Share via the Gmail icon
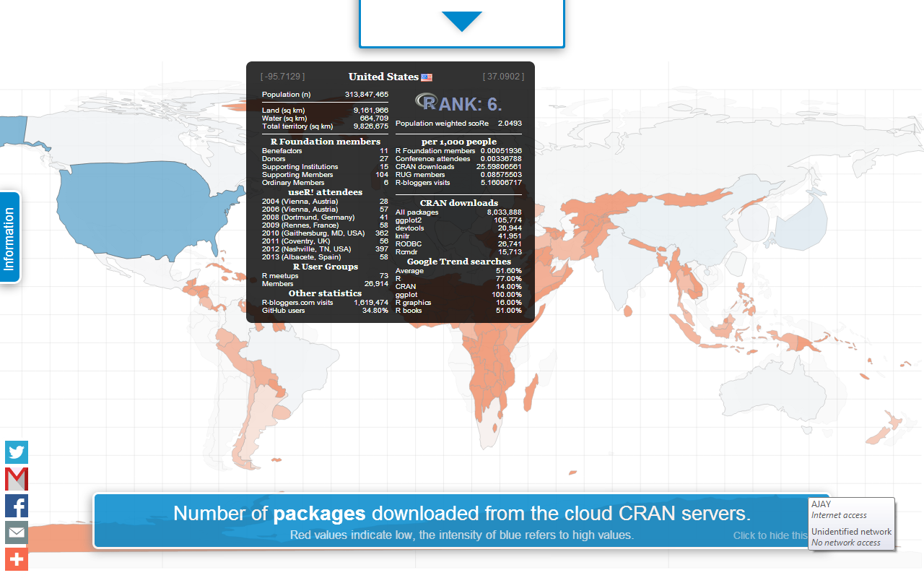The width and height of the screenshot is (924, 578). point(17,479)
